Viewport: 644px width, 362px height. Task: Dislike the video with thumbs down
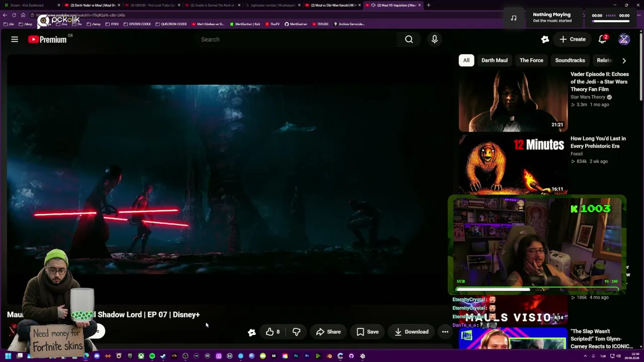point(296,332)
